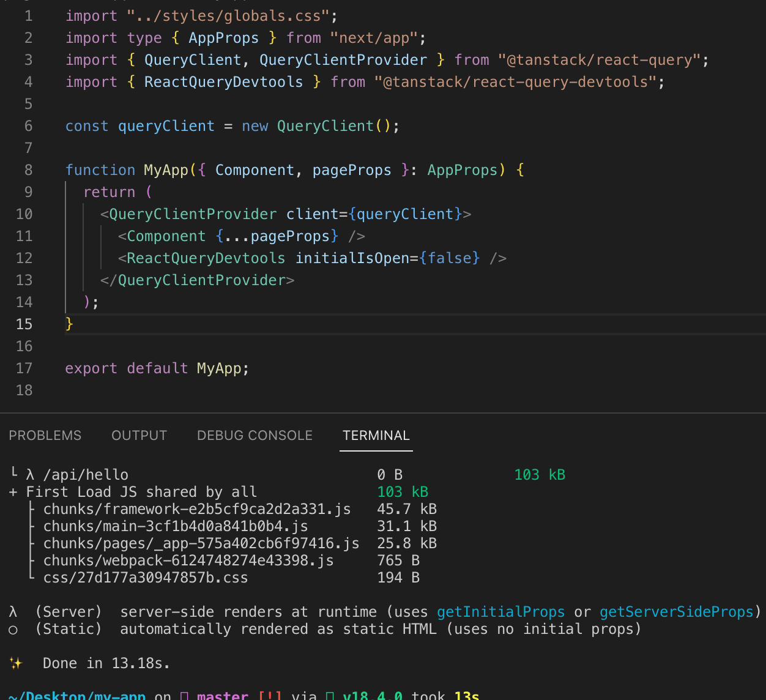Screen dimensions: 766x700
Task: Click the λ Server render indicator icon
Action: click(13, 611)
